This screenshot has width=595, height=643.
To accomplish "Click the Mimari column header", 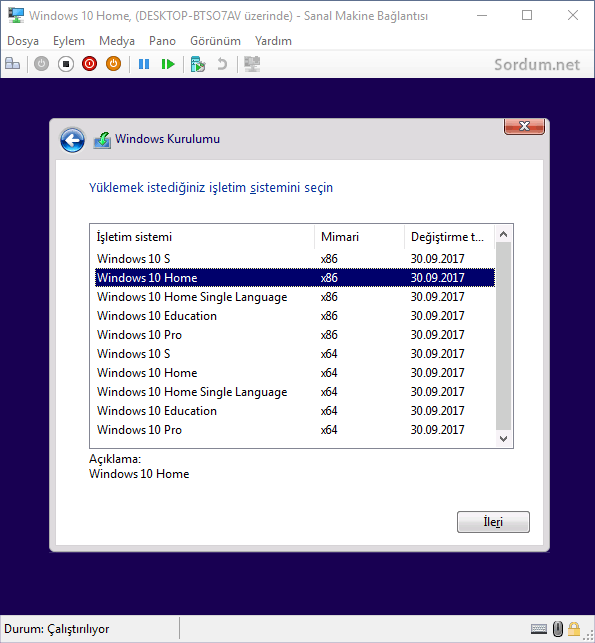I will [x=359, y=237].
